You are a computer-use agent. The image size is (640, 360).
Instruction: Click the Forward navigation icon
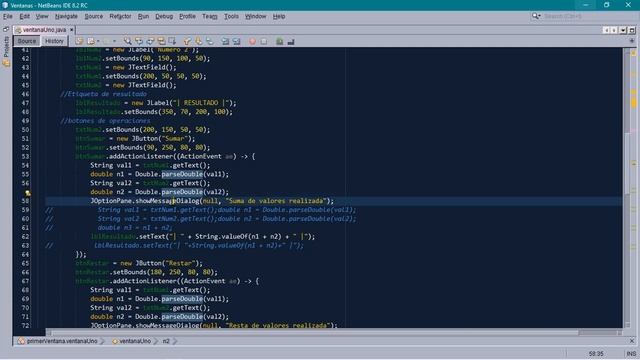106,41
